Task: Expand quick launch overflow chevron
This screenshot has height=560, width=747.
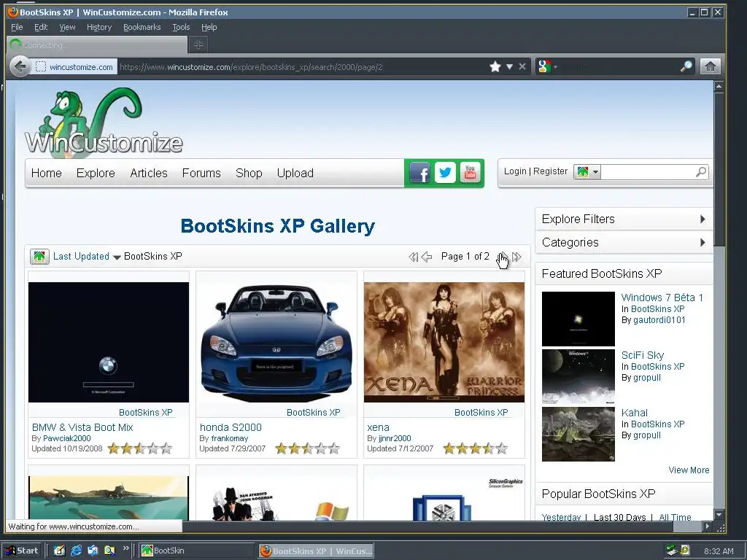Action: [125, 548]
